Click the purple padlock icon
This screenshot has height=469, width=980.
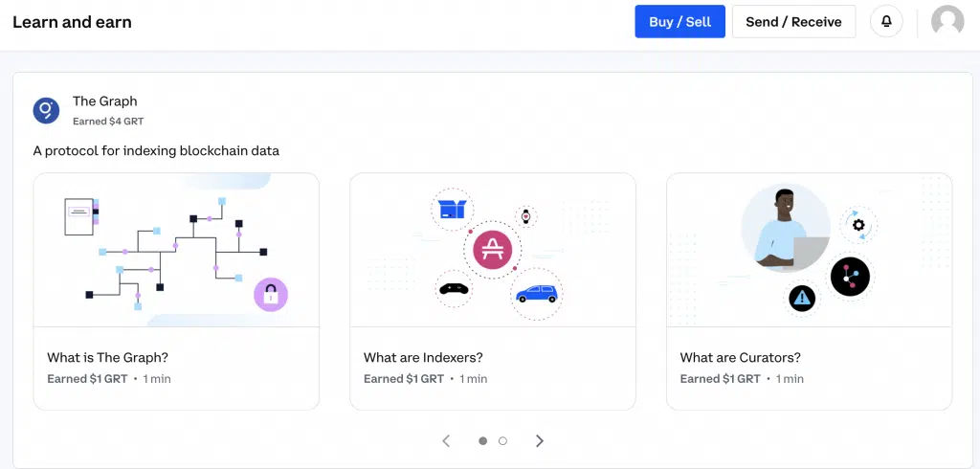point(271,295)
